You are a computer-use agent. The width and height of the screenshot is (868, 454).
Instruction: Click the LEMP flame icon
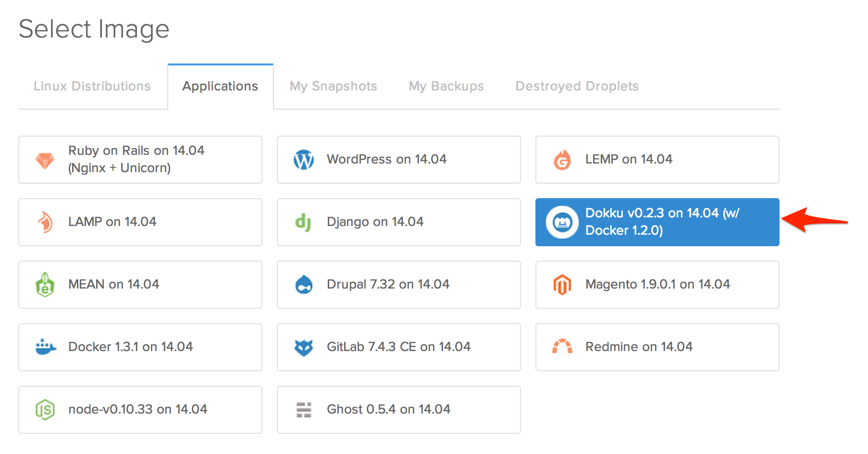(562, 160)
